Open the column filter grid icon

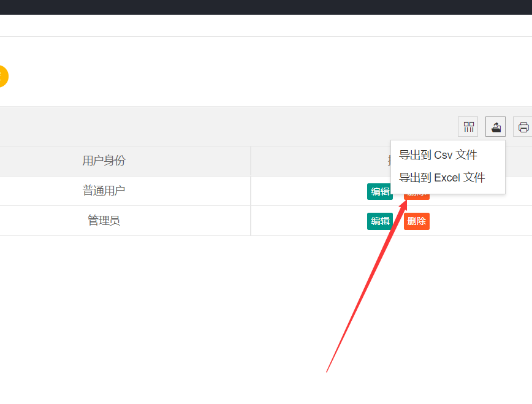coord(468,127)
